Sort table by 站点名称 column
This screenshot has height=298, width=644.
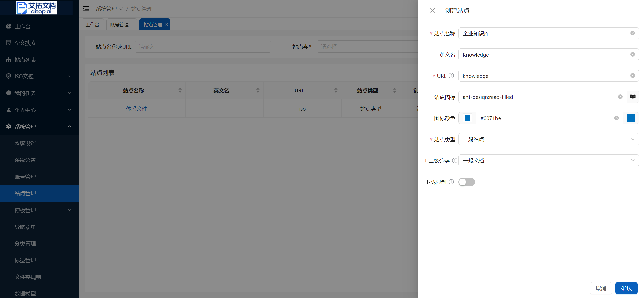(180, 90)
